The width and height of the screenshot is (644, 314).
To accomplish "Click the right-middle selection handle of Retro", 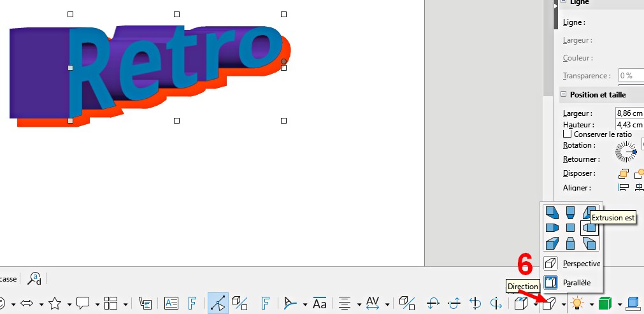I will 283,68.
